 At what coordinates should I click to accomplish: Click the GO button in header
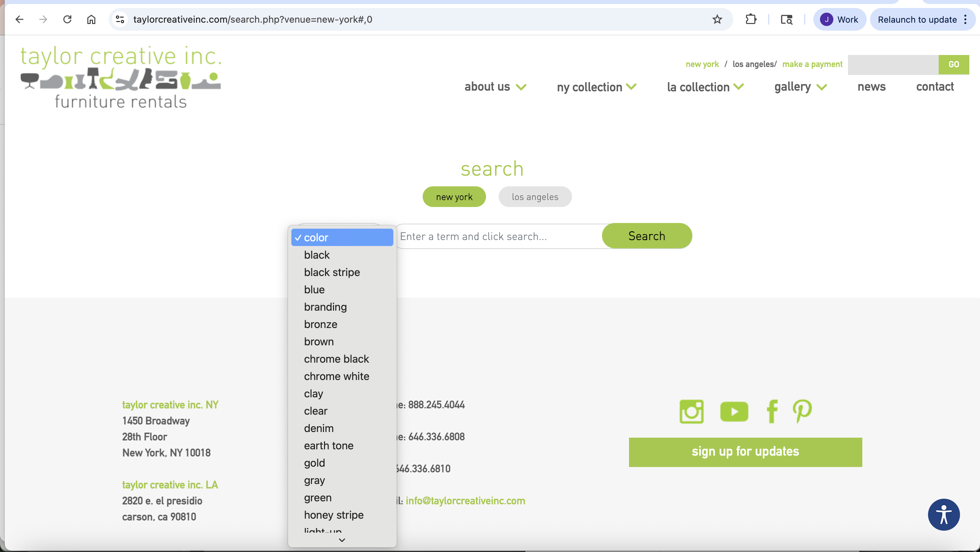point(953,64)
